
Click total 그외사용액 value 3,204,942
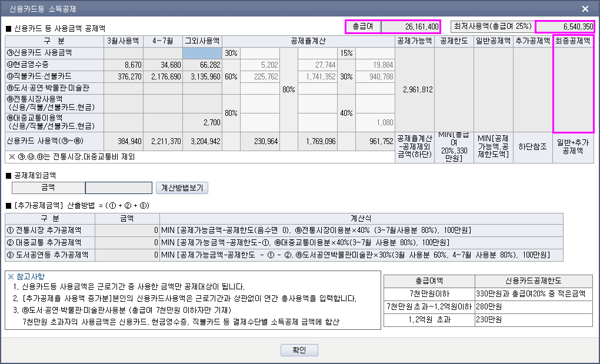coord(202,142)
